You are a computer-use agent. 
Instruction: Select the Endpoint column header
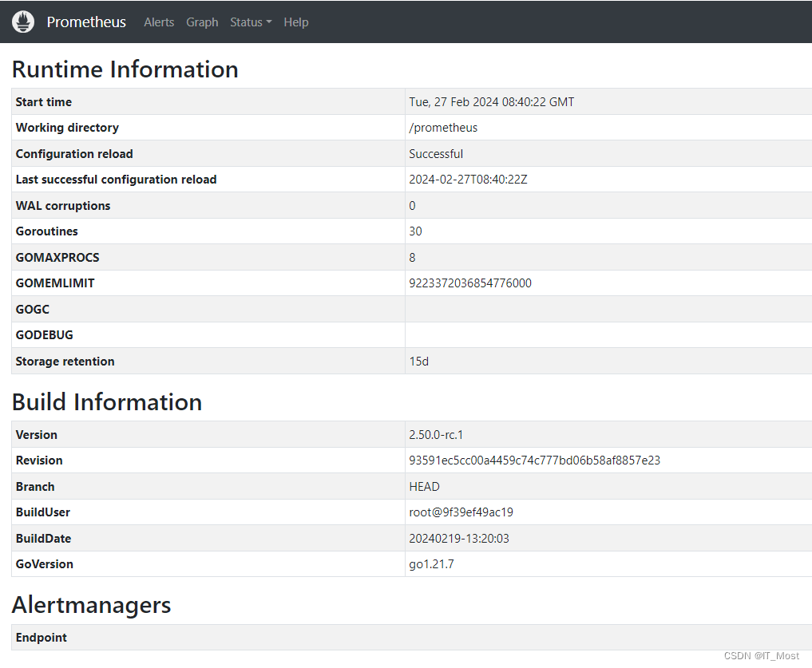tap(41, 638)
